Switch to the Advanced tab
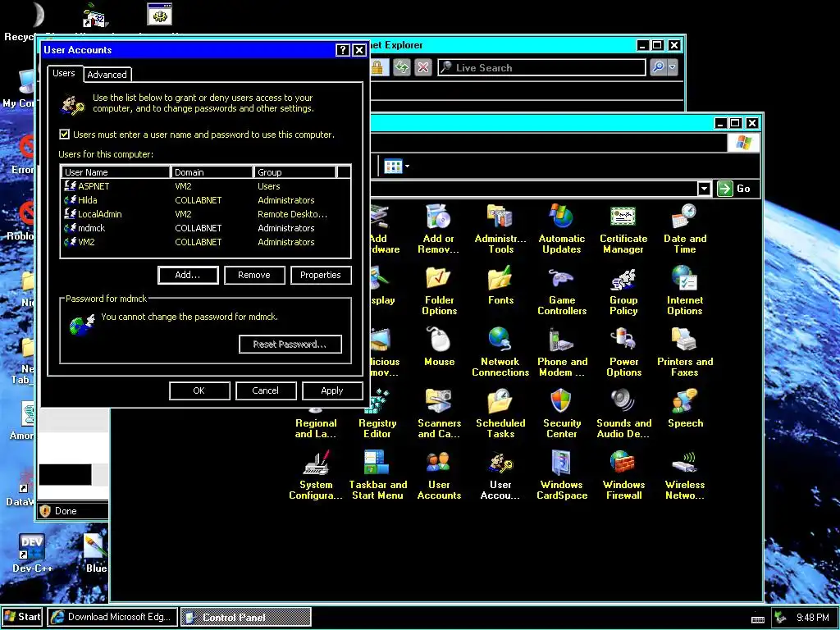Image resolution: width=840 pixels, height=630 pixels. [x=107, y=75]
